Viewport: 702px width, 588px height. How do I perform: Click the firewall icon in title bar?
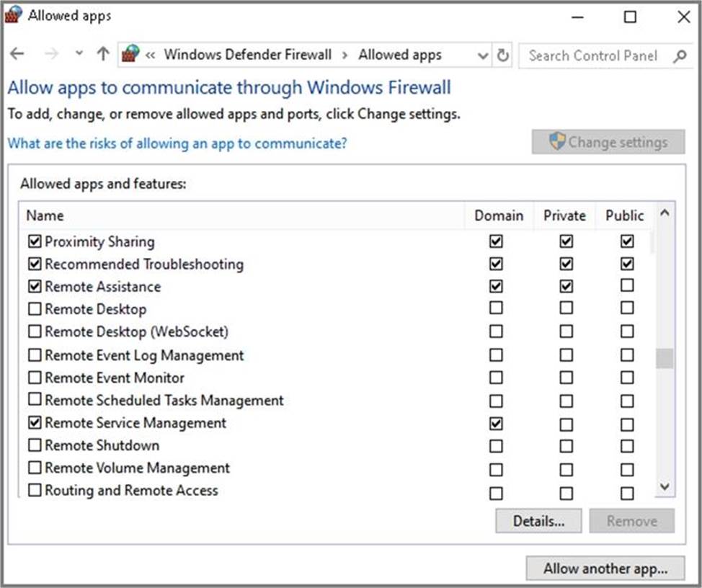[14, 15]
